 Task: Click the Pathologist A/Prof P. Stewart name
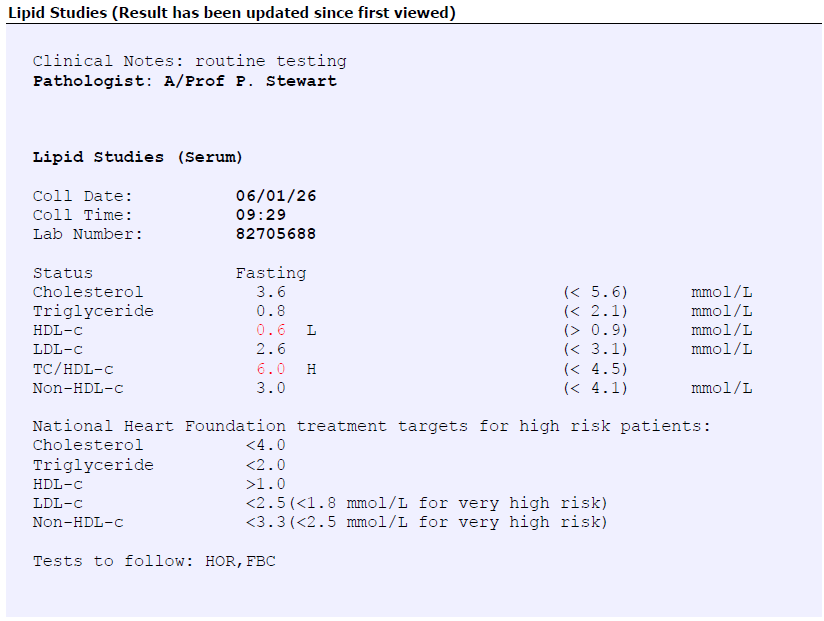click(185, 81)
